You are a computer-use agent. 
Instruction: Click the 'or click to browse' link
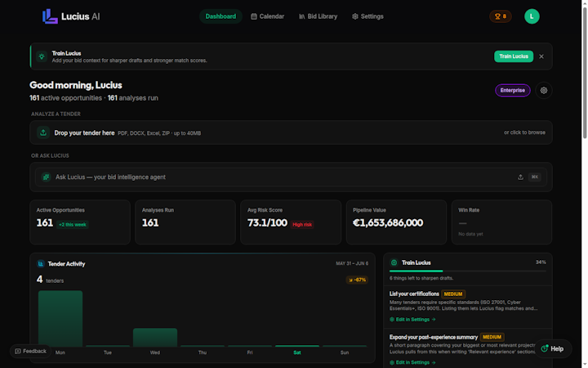pos(524,132)
